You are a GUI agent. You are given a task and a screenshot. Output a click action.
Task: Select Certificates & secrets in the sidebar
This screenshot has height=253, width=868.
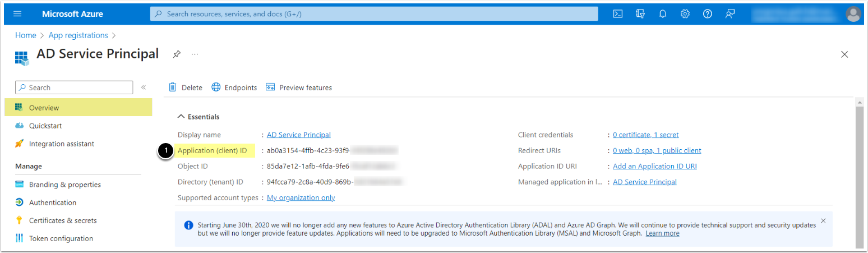[x=63, y=220]
